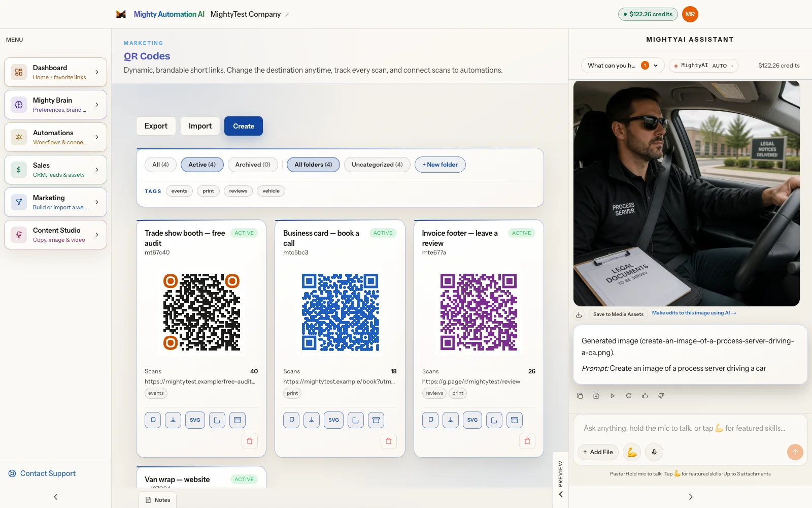This screenshot has height=508, width=812.
Task: Copy link icon on Business card QR card
Action: [291, 420]
